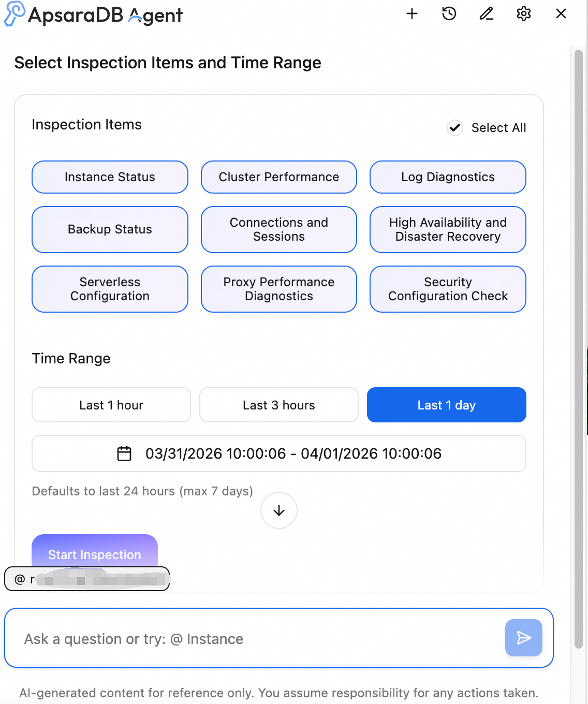This screenshot has width=588, height=704.
Task: Open the chat history clock icon
Action: [x=449, y=14]
